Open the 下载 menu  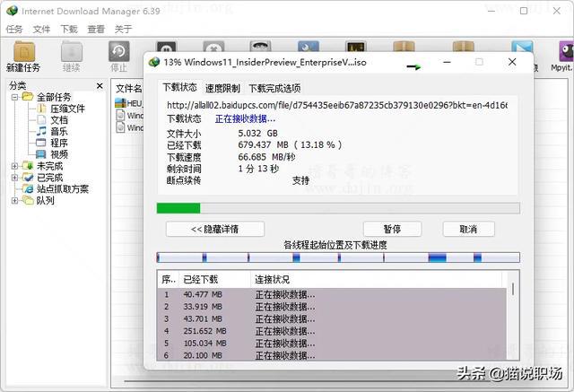[69, 29]
